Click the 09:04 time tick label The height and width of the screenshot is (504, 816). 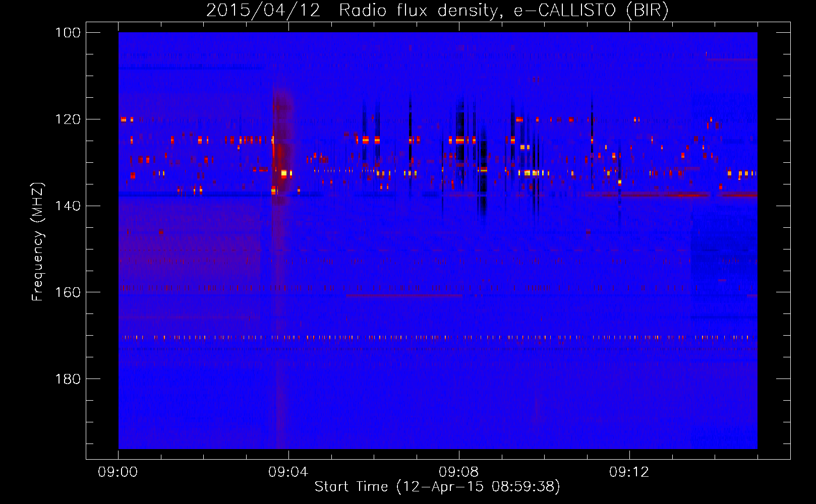click(288, 472)
